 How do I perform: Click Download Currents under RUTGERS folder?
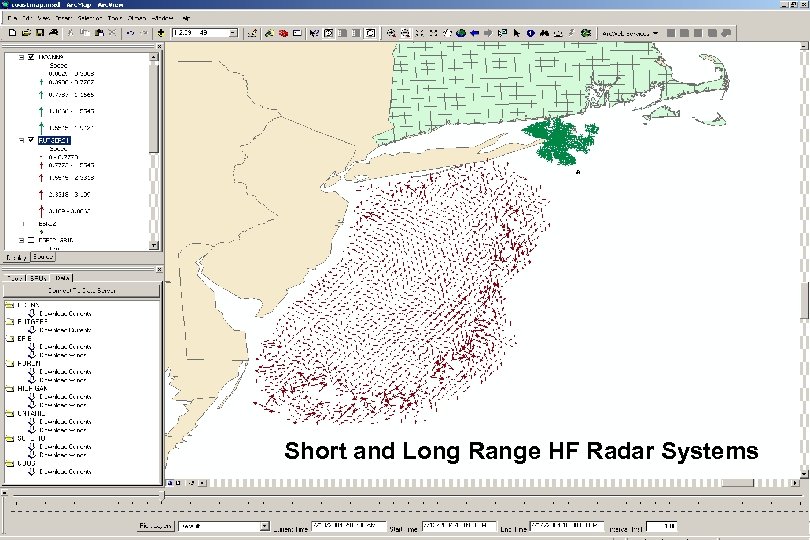click(65, 330)
